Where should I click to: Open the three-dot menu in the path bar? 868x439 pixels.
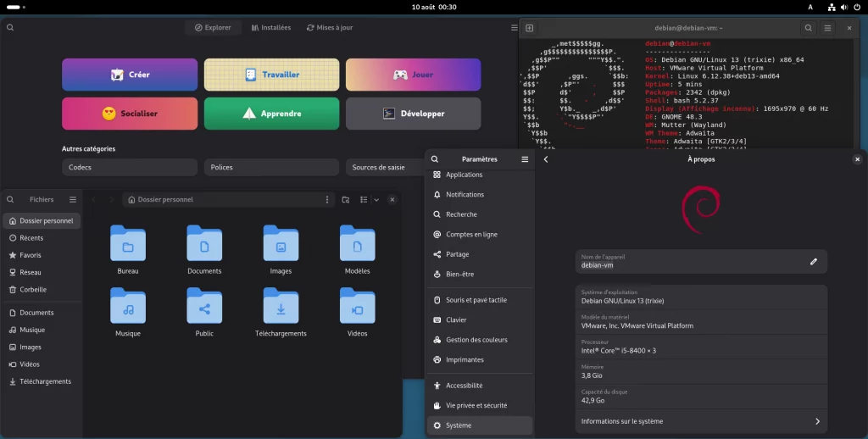[327, 200]
